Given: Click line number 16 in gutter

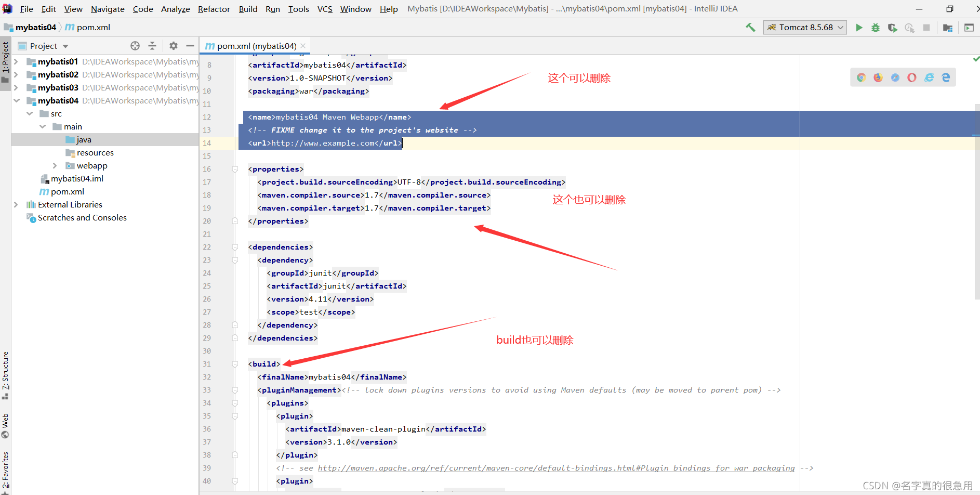Looking at the screenshot, I should [x=207, y=169].
